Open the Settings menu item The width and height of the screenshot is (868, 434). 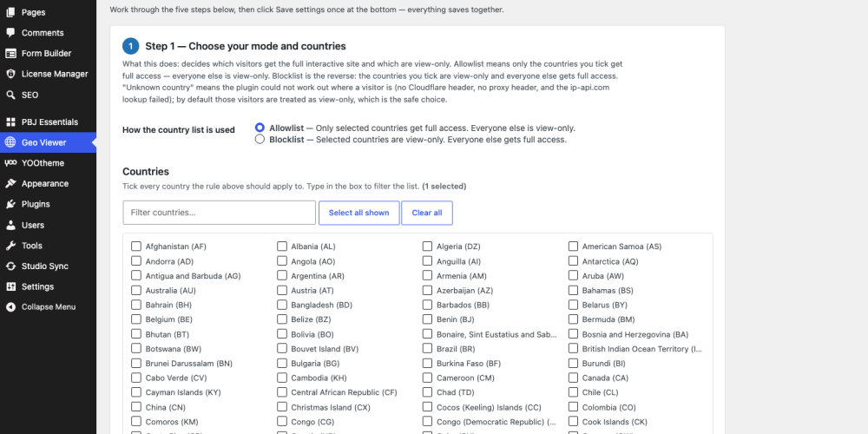pos(48,286)
